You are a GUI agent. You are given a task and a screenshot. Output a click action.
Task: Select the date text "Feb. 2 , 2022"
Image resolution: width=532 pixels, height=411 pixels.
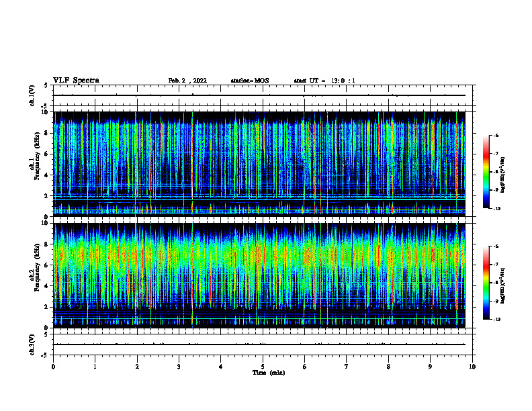tap(187, 81)
